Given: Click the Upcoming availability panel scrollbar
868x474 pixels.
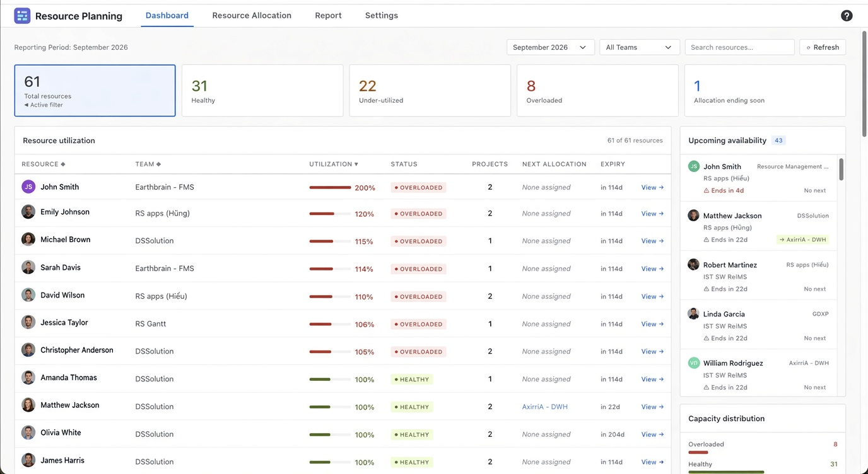Looking at the screenshot, I should click(841, 169).
